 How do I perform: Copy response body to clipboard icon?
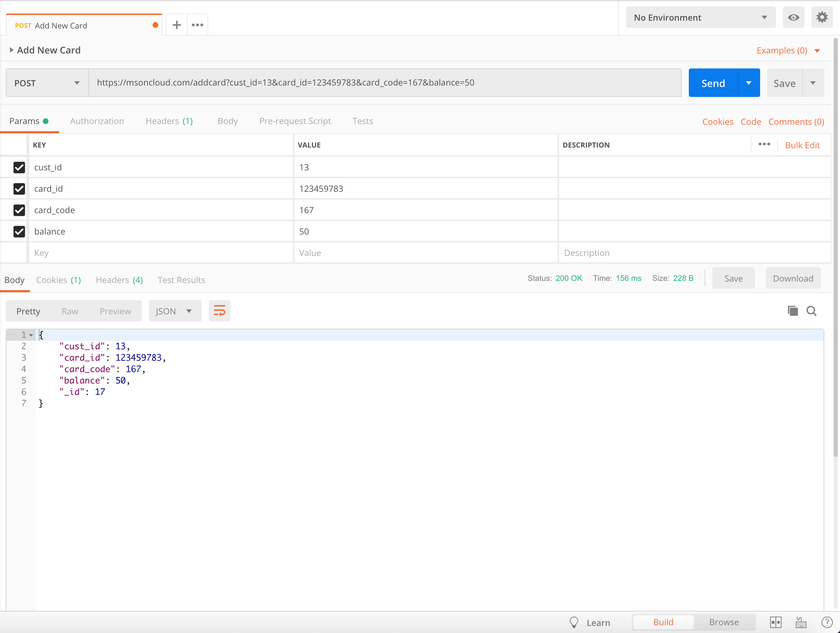point(793,311)
